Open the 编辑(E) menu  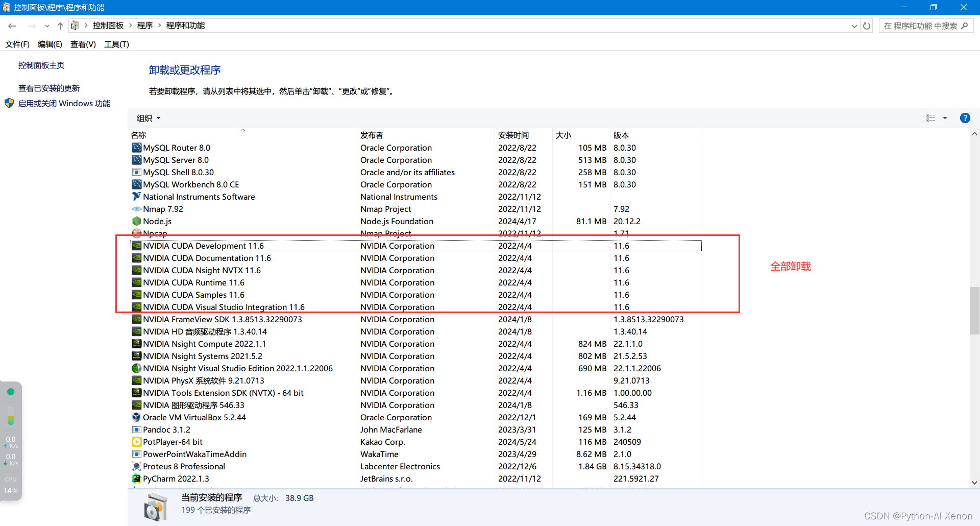point(50,44)
